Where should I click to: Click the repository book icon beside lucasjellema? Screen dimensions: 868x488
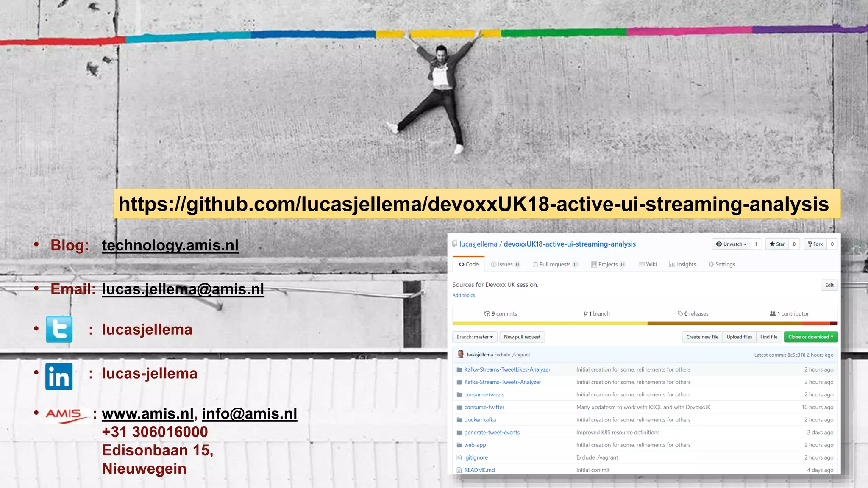pos(455,244)
